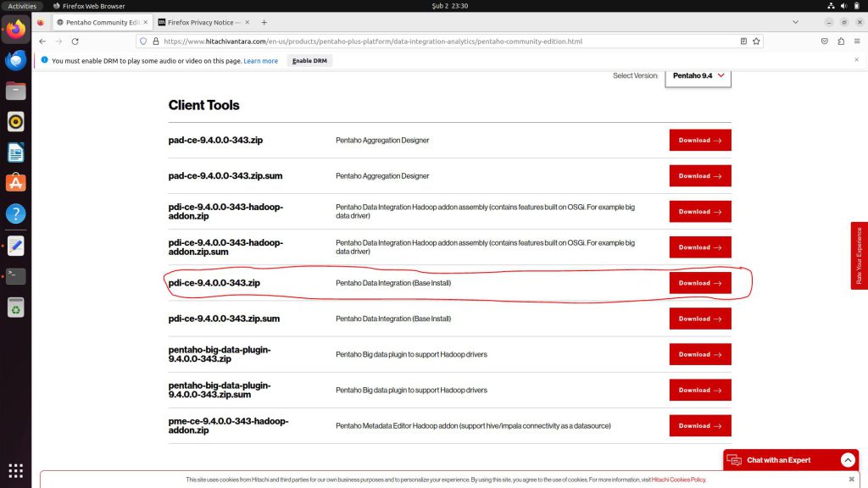Download pdi-ce-9.4.0.0-343-hadoop-addon.zip.sum
Image resolution: width=868 pixels, height=488 pixels.
699,247
